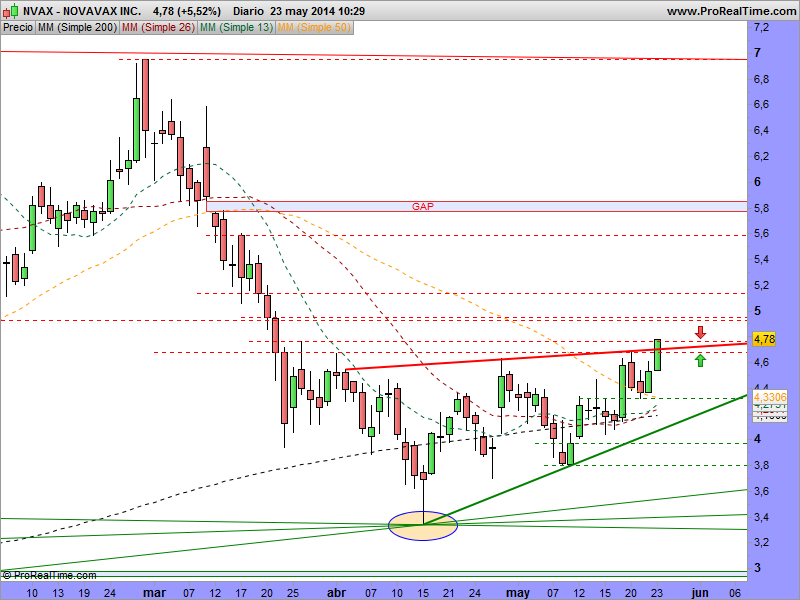This screenshot has width=800, height=600.
Task: Click the 3,2 price axis label
Action: pyautogui.click(x=761, y=542)
